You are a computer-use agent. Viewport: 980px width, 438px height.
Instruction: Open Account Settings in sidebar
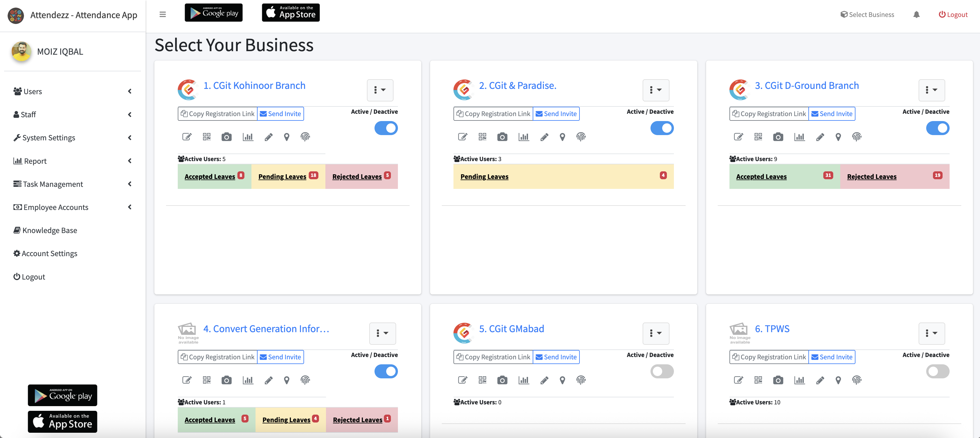pyautogui.click(x=49, y=254)
